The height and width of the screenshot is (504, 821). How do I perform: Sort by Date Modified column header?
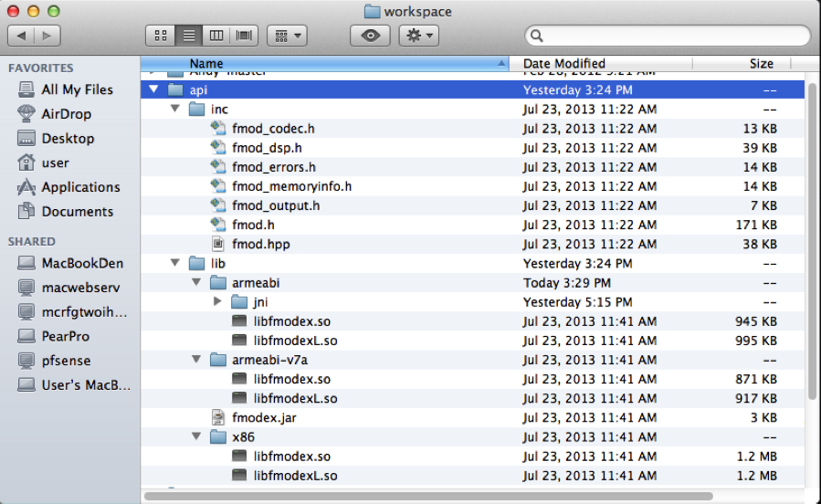click(x=601, y=63)
